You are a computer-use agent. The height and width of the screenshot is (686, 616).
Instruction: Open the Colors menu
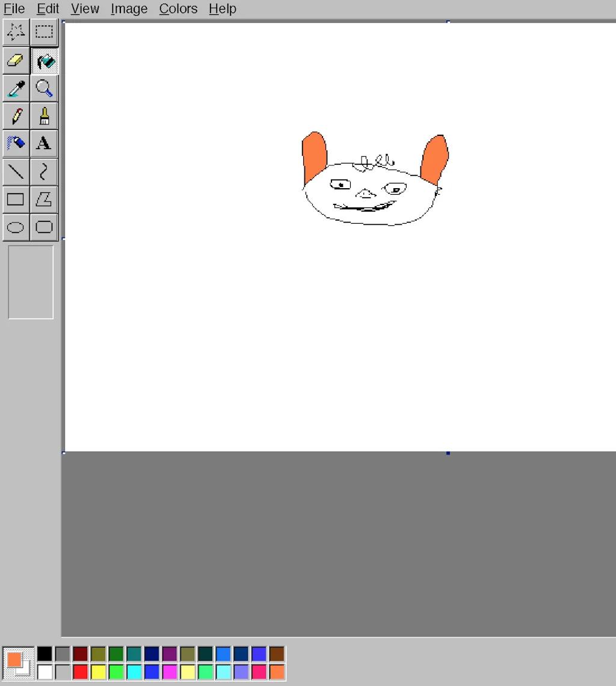tap(177, 8)
